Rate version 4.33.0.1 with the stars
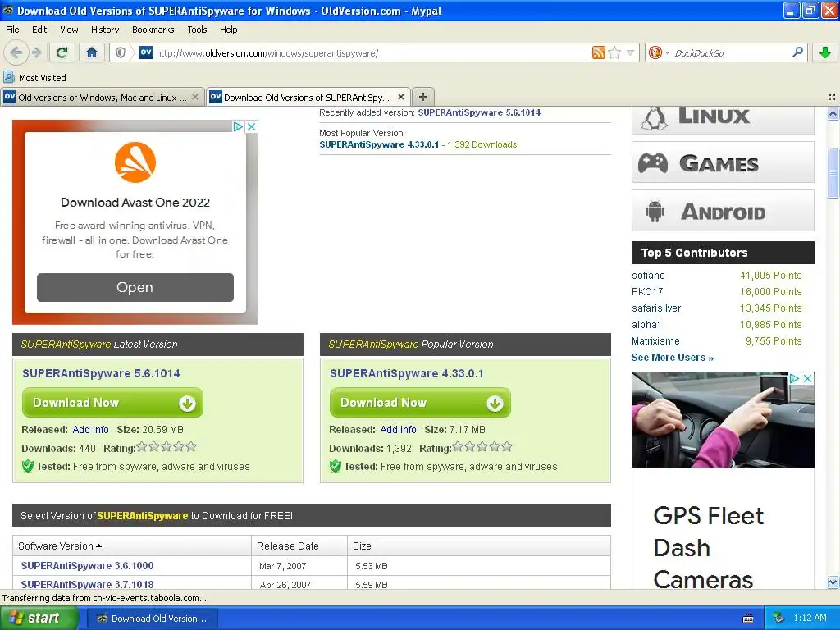This screenshot has width=840, height=630. pyautogui.click(x=482, y=447)
